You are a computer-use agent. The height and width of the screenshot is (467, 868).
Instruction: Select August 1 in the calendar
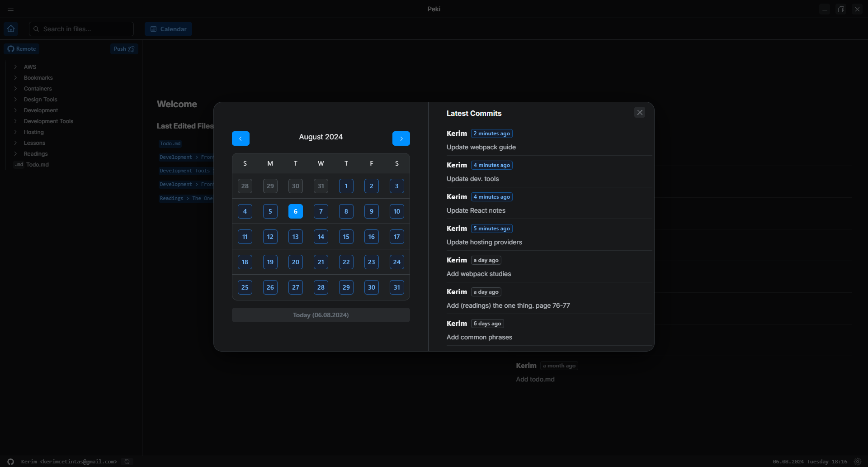pyautogui.click(x=346, y=186)
